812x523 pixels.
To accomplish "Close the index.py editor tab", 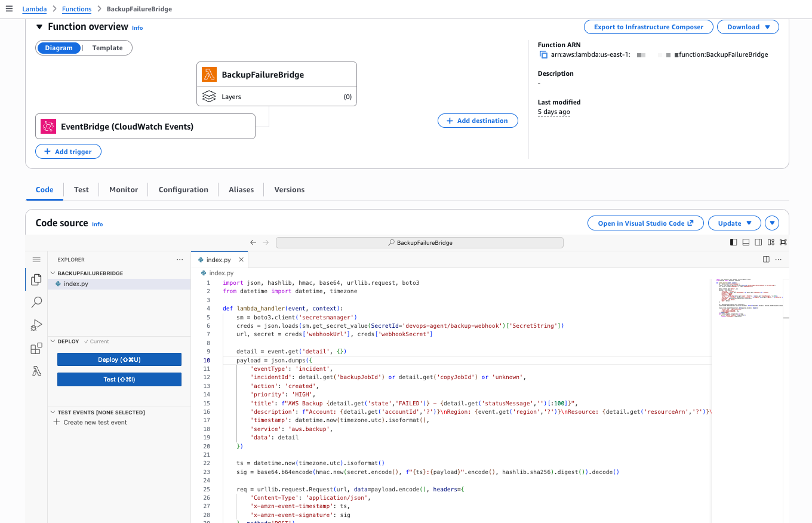I will click(242, 260).
